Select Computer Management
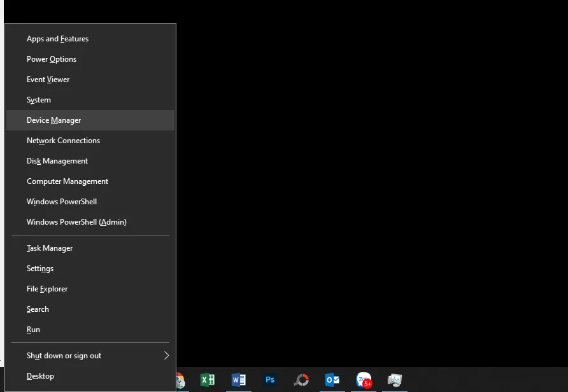568x392 pixels. click(x=67, y=181)
